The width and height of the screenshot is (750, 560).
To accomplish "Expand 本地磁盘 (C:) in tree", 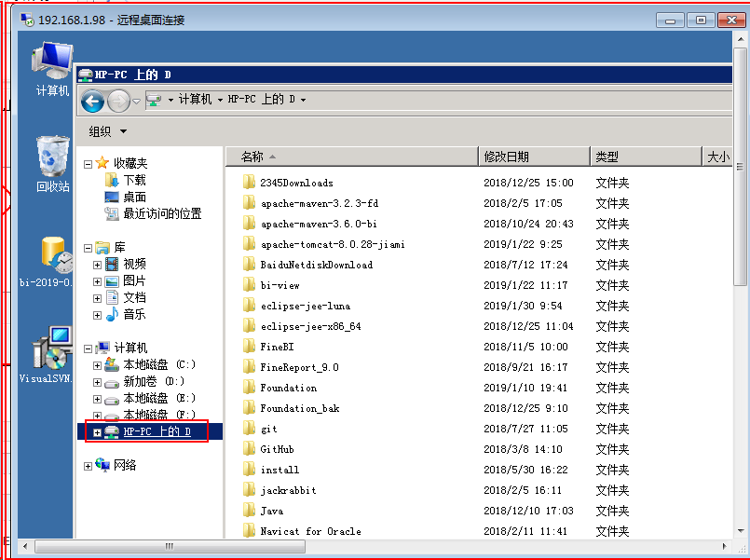I will click(x=97, y=365).
